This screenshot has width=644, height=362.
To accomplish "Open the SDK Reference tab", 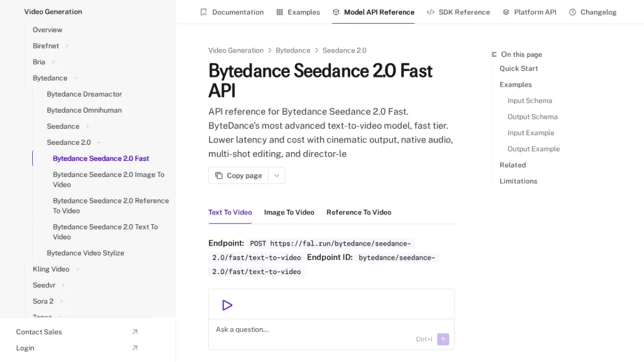I will coord(458,12).
